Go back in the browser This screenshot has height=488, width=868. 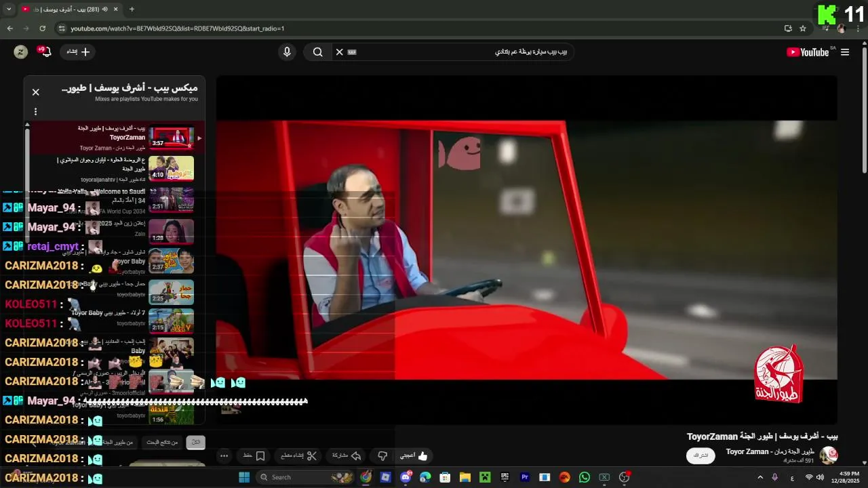click(x=9, y=28)
